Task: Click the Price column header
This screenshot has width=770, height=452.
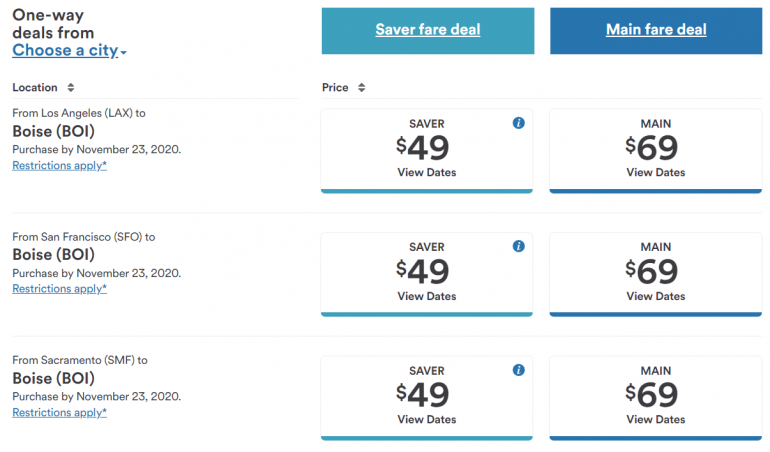Action: click(x=335, y=88)
